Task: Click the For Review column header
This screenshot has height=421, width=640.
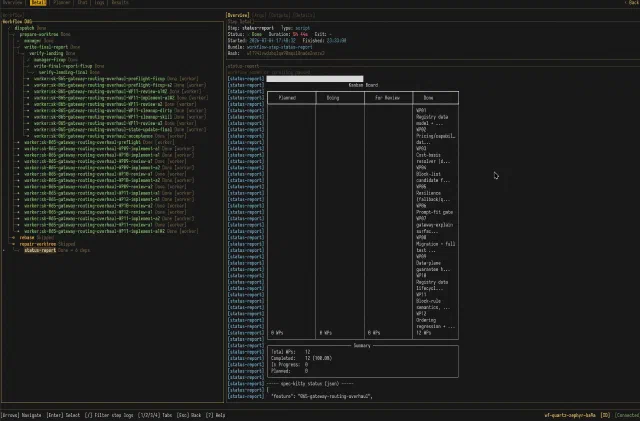Action: [387, 98]
